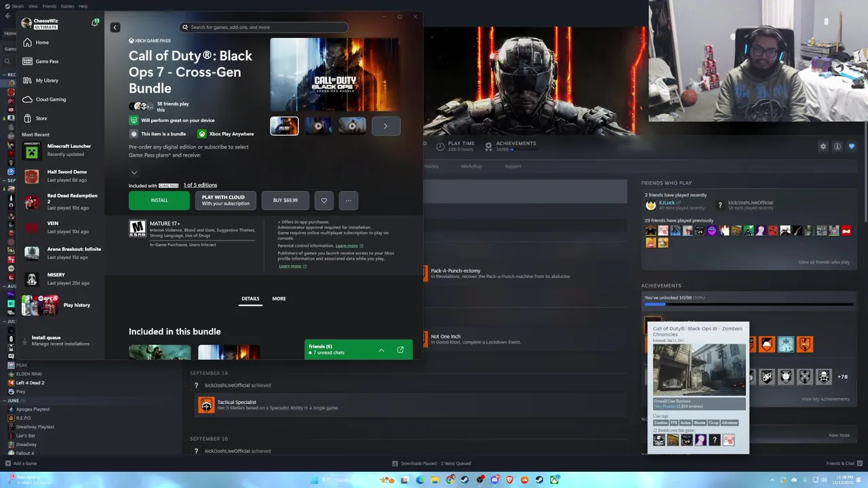Switch to the MORE tab

click(x=279, y=298)
